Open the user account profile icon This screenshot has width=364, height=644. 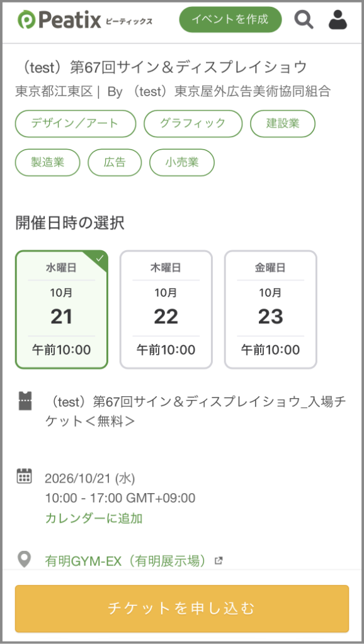(x=338, y=19)
